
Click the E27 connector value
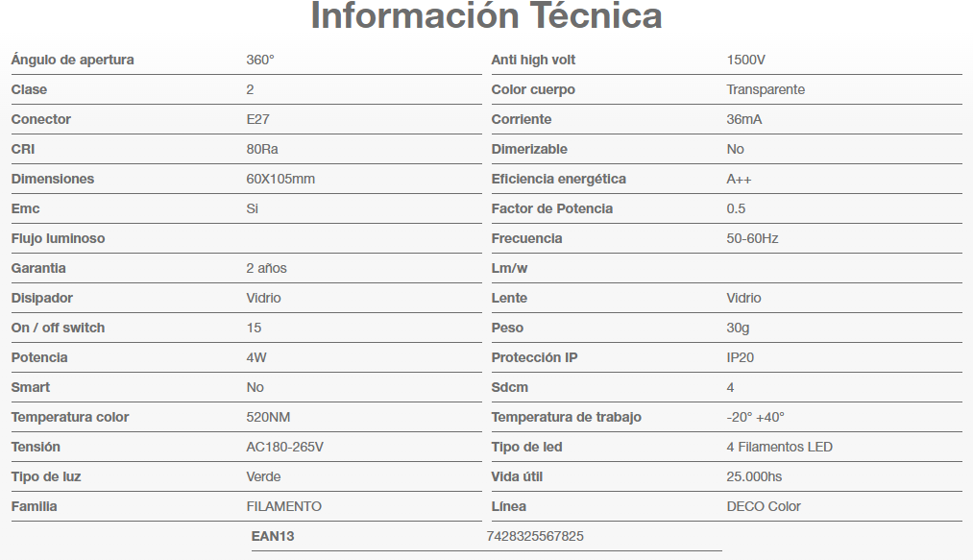click(258, 119)
